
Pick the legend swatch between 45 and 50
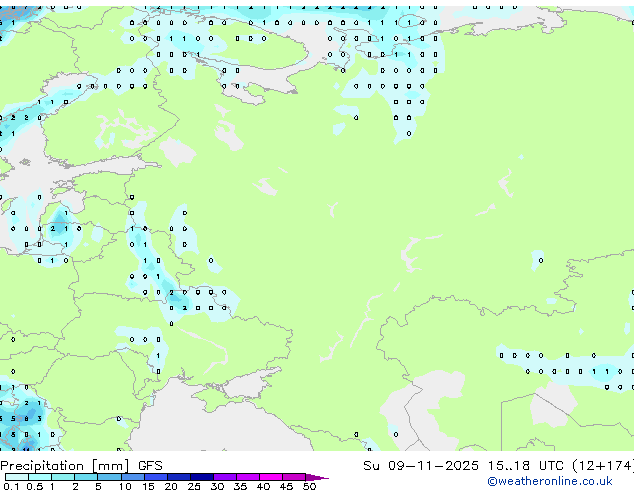pyautogui.click(x=294, y=477)
